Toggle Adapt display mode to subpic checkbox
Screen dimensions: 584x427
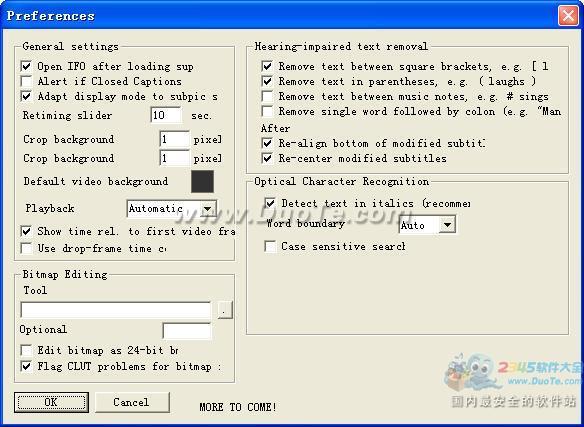pos(26,97)
